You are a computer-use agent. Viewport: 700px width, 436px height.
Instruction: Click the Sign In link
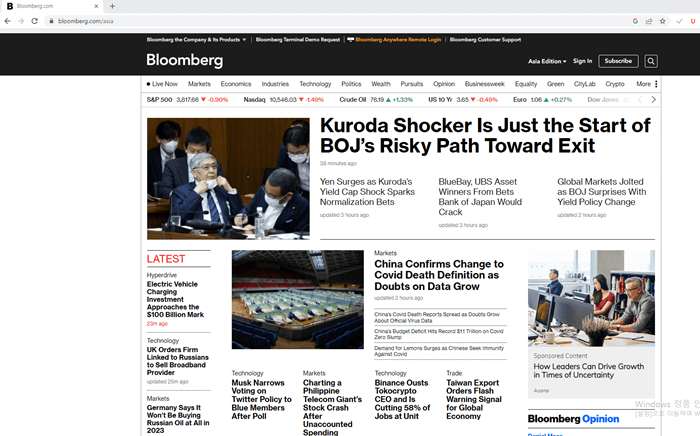click(x=583, y=61)
